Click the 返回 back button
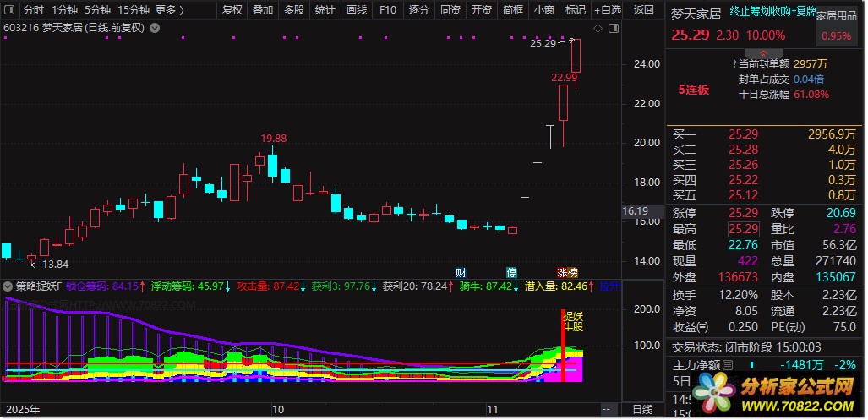Screen dimensions: 868x420 (x=643, y=10)
